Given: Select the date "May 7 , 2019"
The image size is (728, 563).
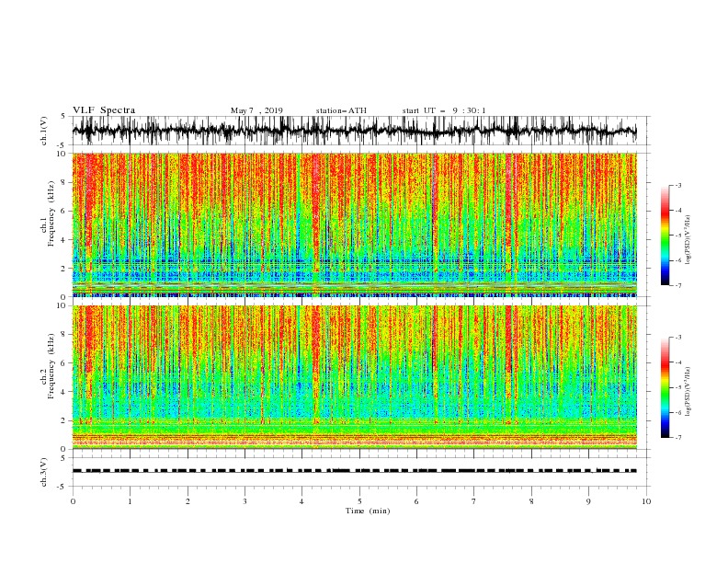Looking at the screenshot, I should 256,110.
